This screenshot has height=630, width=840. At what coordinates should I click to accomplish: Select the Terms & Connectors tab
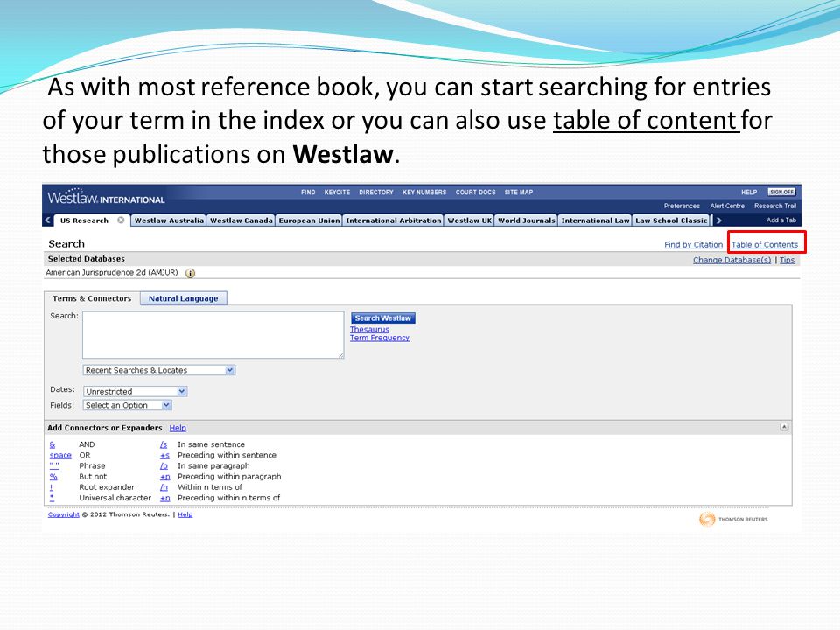pos(92,298)
